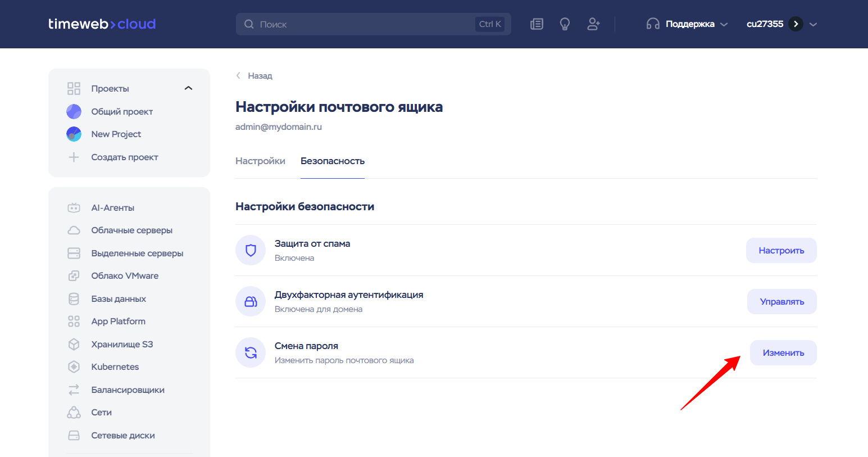The height and width of the screenshot is (457, 868).
Task: Open Хранилище S3 storage section
Action: (x=122, y=345)
